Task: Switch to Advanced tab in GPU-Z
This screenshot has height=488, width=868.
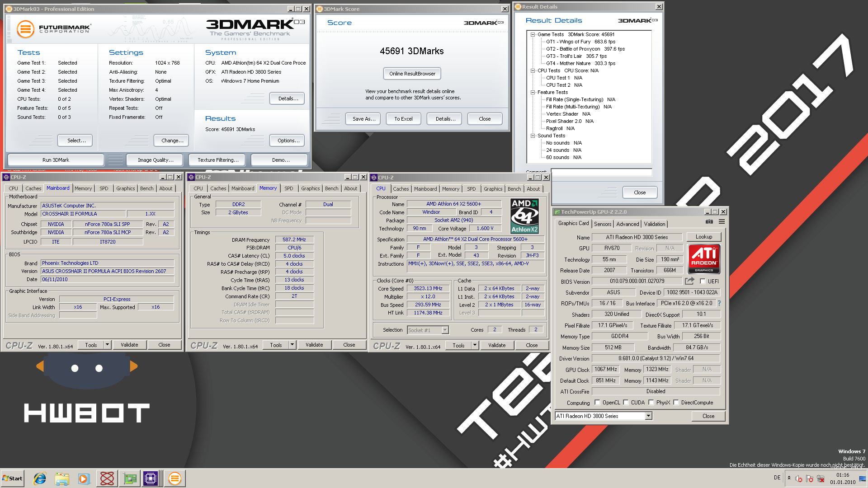Action: (627, 224)
